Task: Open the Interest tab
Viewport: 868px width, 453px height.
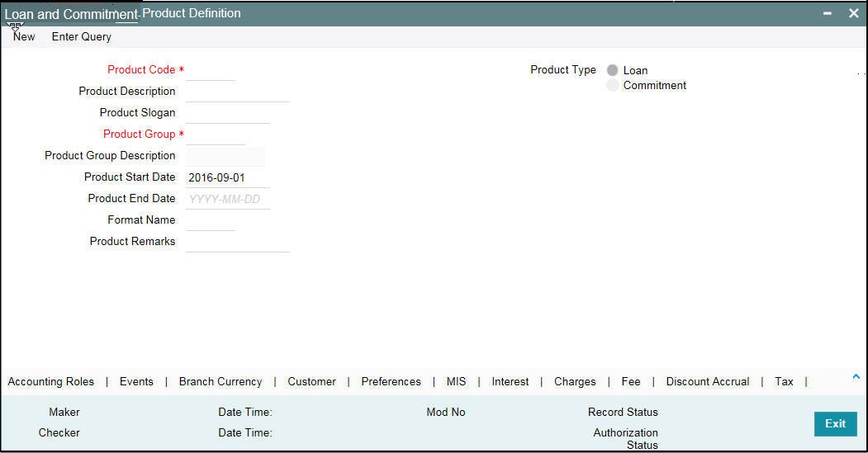Action: 510,382
